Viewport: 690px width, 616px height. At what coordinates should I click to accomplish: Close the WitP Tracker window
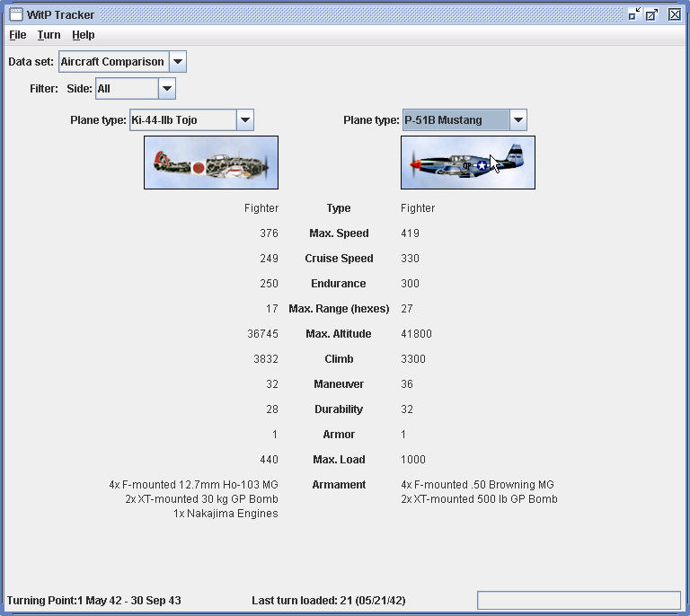[x=675, y=14]
